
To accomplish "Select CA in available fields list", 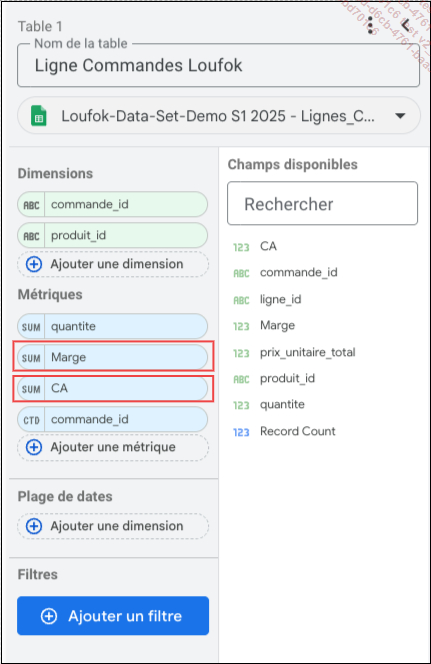I will [x=268, y=246].
